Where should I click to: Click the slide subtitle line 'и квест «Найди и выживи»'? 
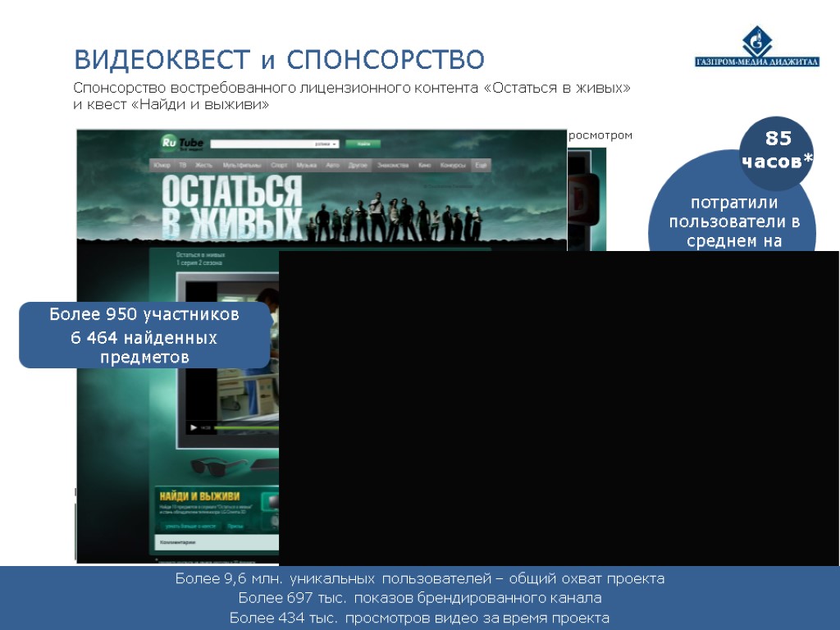pos(171,104)
